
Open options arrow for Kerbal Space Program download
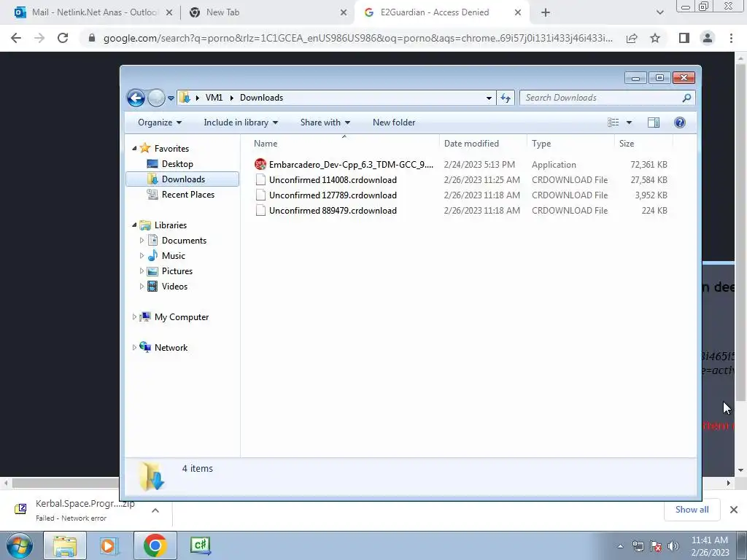click(155, 510)
